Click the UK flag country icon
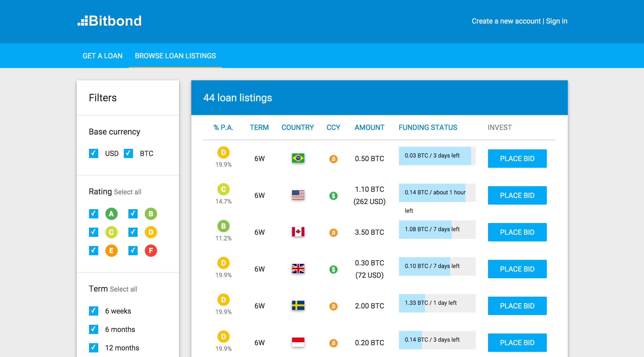The image size is (644, 357). click(x=298, y=268)
